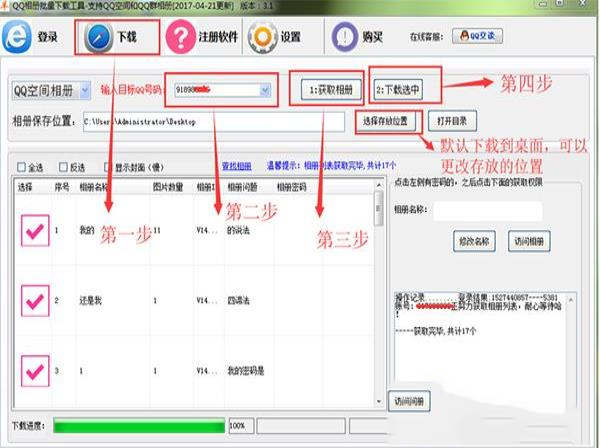This screenshot has height=448, width=600.
Task: Toggle the pink checkmark for album row 1
Action: (x=37, y=231)
